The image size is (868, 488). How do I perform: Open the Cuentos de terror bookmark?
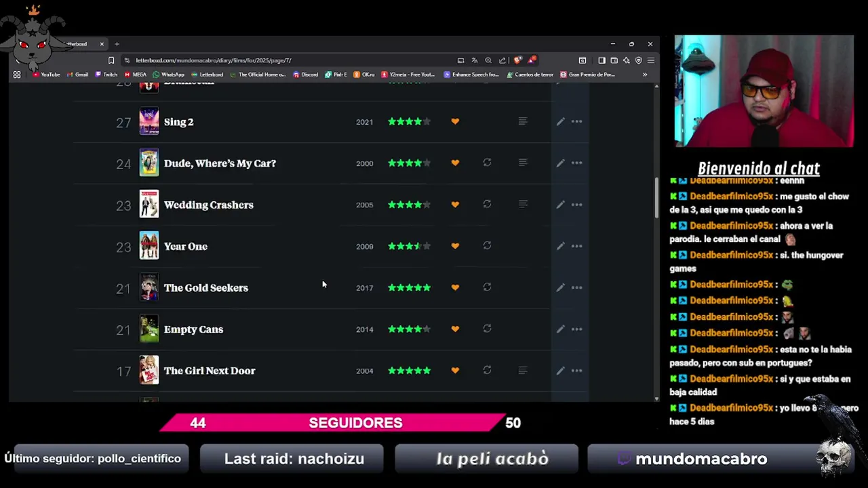[x=530, y=75]
